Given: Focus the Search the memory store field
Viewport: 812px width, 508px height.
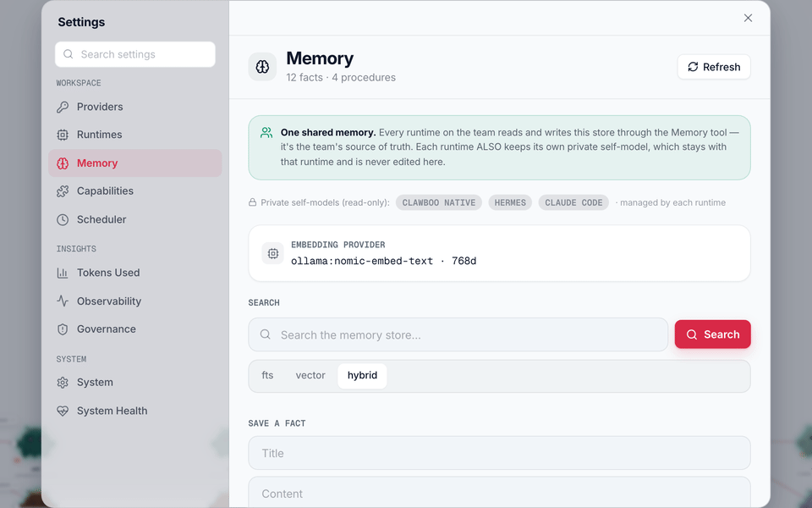Looking at the screenshot, I should click(x=458, y=335).
